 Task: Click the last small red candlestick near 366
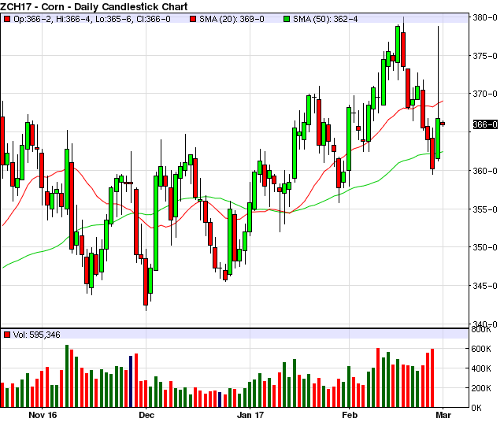pyautogui.click(x=443, y=124)
